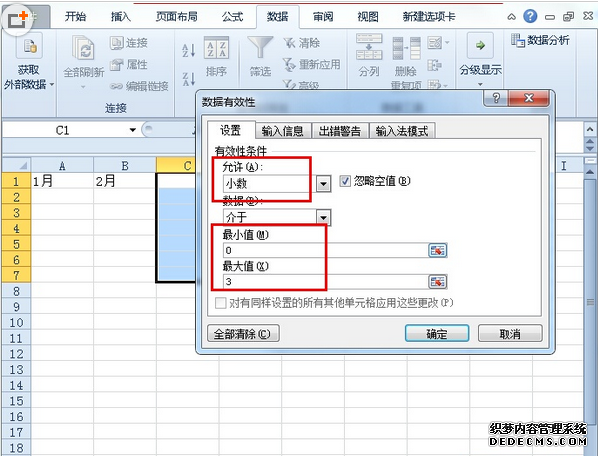Select cell A1 containing 1月
The image size is (598, 456).
pyautogui.click(x=62, y=181)
